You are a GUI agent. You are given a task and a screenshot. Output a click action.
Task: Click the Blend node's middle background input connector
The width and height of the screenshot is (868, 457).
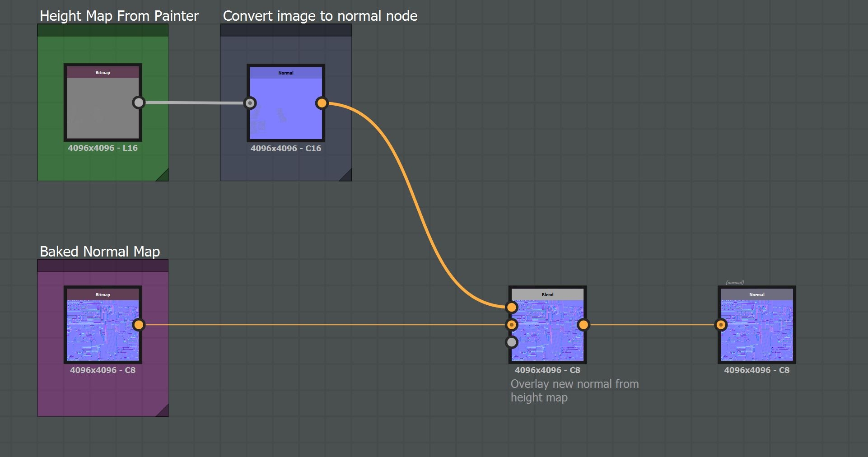click(511, 325)
